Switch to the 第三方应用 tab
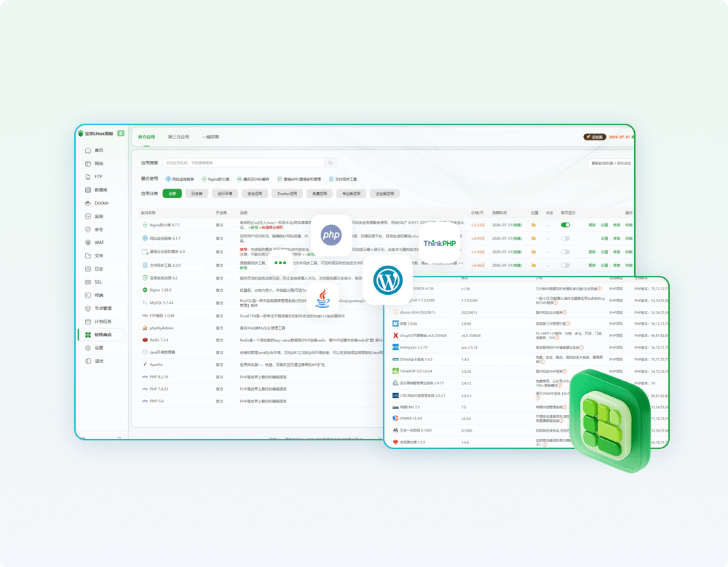The width and height of the screenshot is (728, 567). point(178,137)
